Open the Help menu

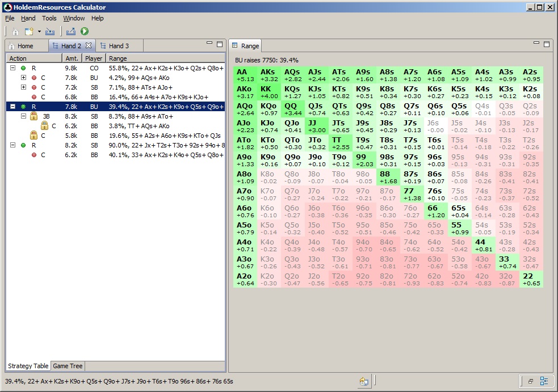point(97,18)
